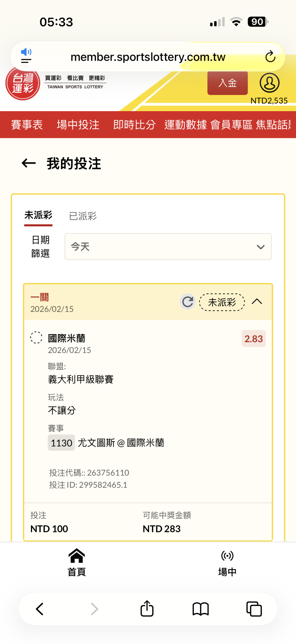This screenshot has width=296, height=644.
Task: Tap the 未派彩 status badge
Action: click(x=222, y=302)
